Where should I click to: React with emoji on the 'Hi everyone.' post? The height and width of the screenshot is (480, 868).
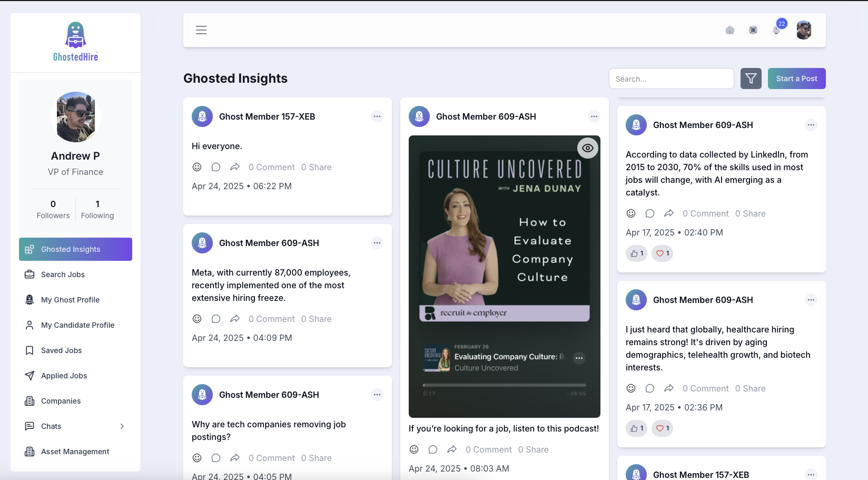coord(197,167)
